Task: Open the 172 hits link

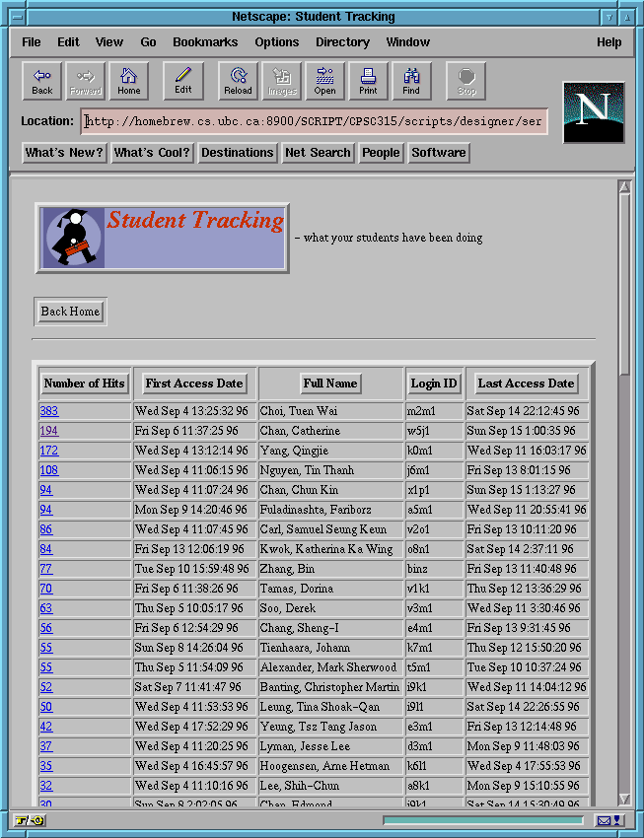Action: tap(49, 451)
